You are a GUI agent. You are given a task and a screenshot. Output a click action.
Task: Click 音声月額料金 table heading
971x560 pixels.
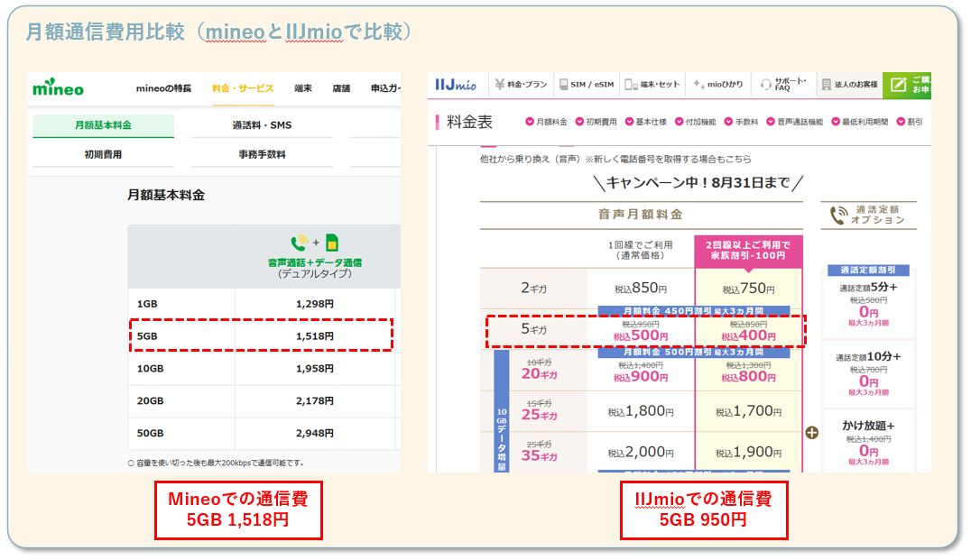tap(641, 214)
